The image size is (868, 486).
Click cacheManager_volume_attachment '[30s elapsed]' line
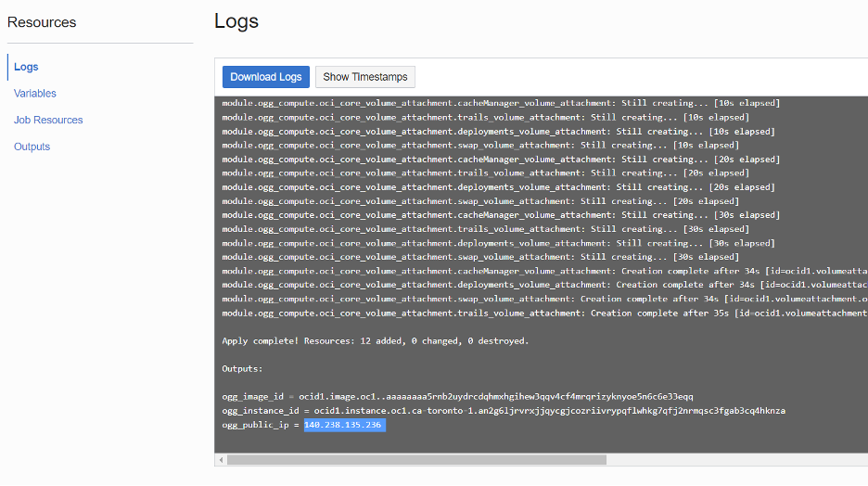click(501, 215)
